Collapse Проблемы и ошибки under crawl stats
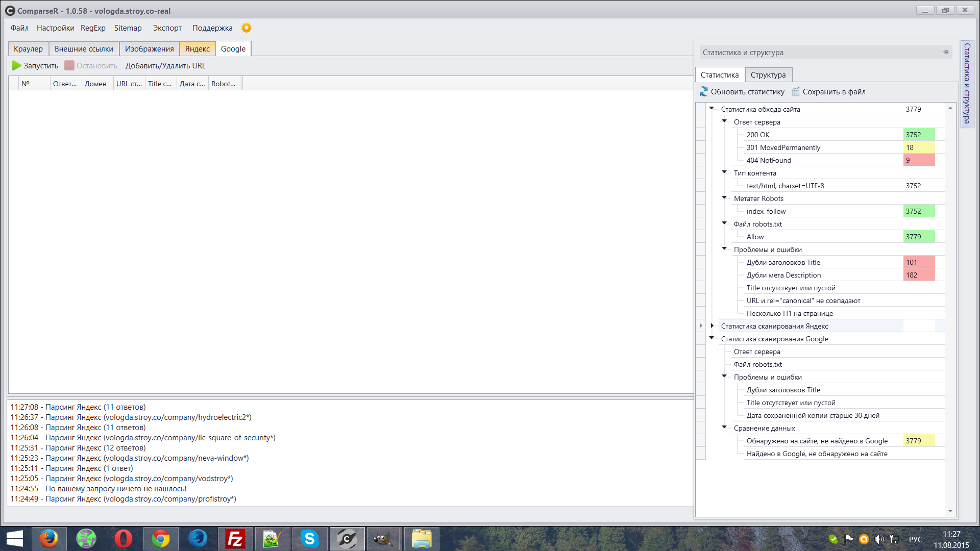This screenshot has width=980, height=551. 724,248
